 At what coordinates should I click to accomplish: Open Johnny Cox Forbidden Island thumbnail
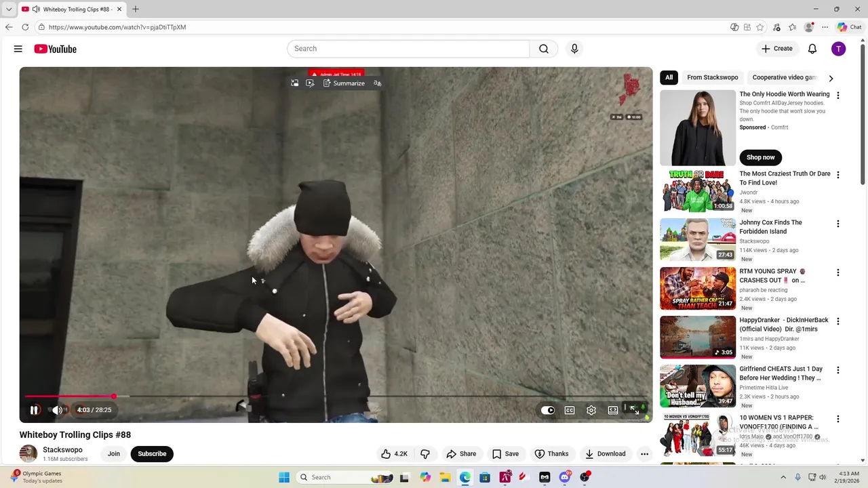(x=698, y=239)
